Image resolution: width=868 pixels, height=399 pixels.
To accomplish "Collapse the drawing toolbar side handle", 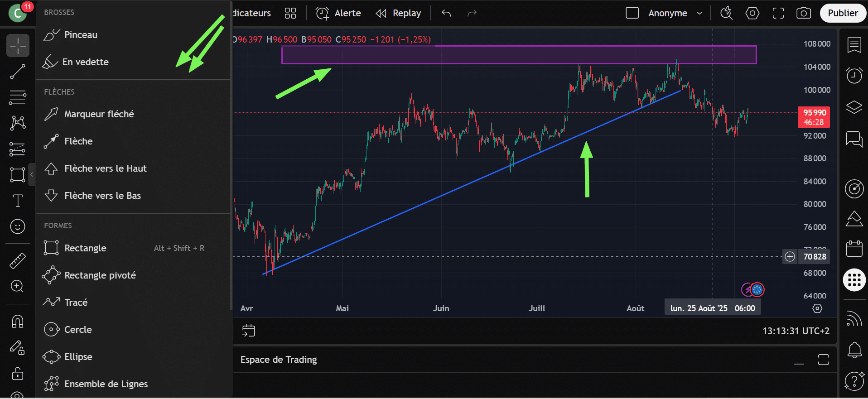I will (x=32, y=174).
